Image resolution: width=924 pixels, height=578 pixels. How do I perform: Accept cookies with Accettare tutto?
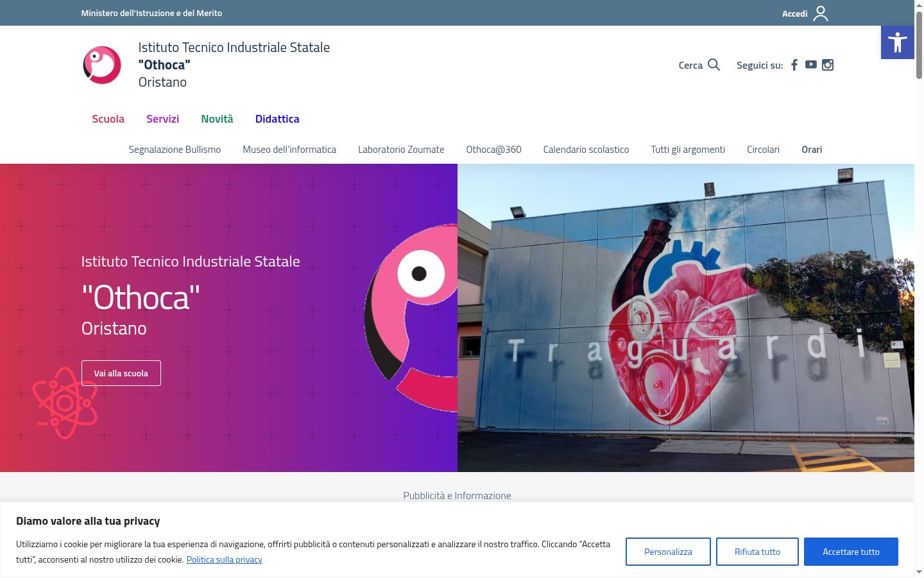851,552
